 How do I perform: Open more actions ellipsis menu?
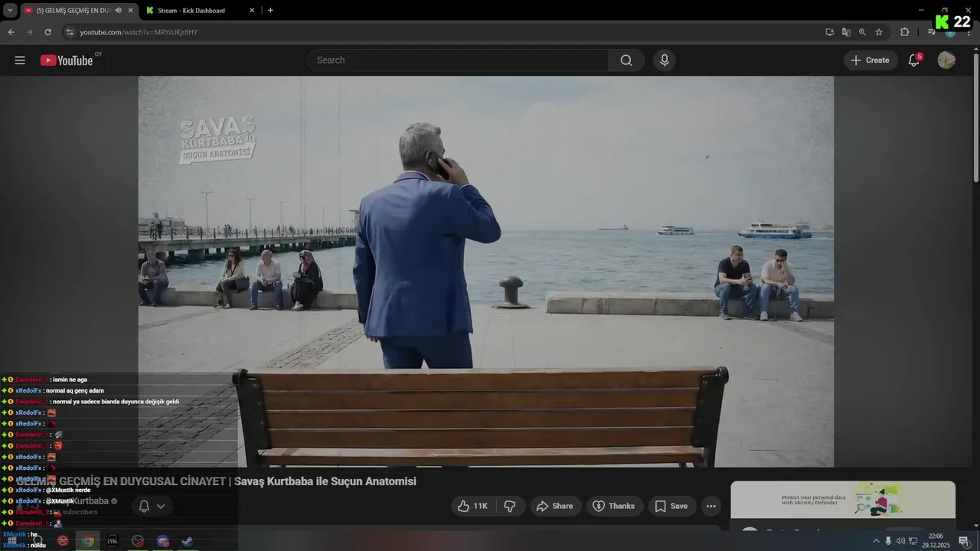click(x=711, y=506)
